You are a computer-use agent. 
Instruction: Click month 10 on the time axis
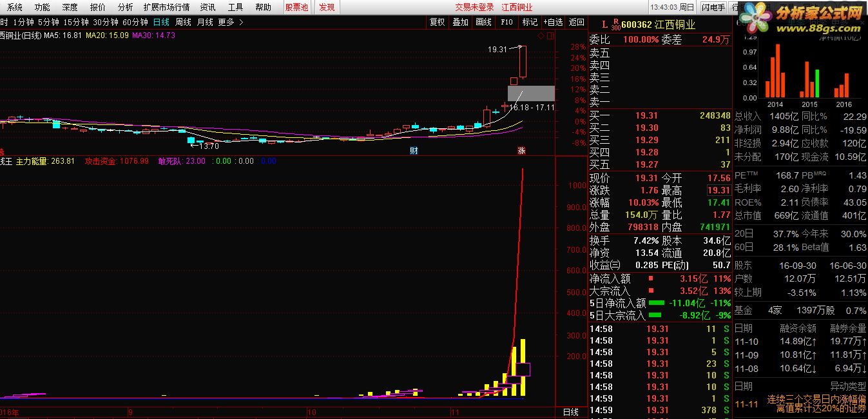point(312,412)
